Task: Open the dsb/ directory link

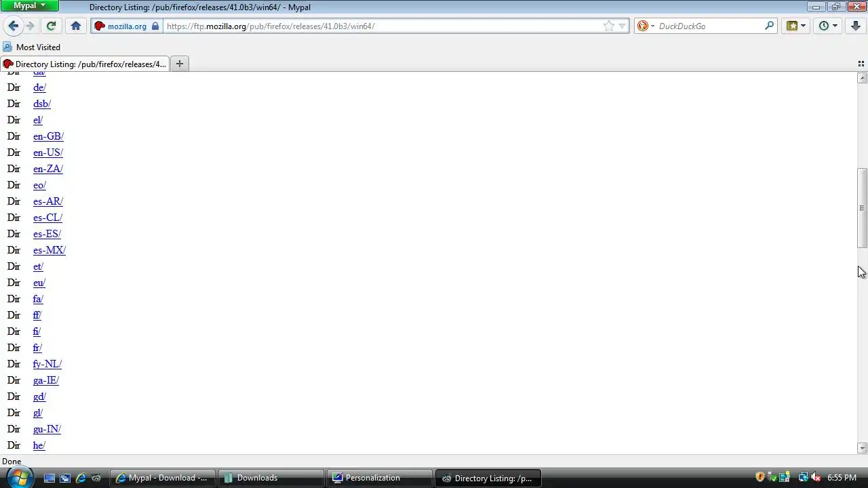Action: [42, 104]
